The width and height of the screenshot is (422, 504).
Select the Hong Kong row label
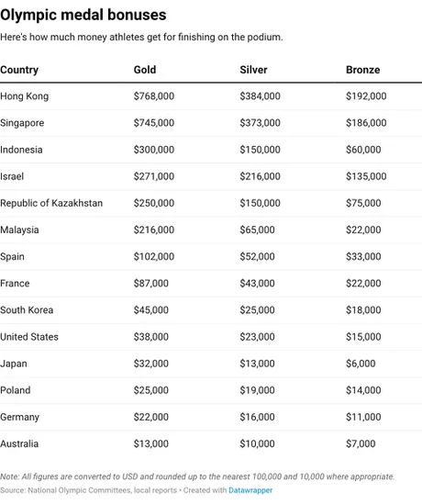pos(25,96)
